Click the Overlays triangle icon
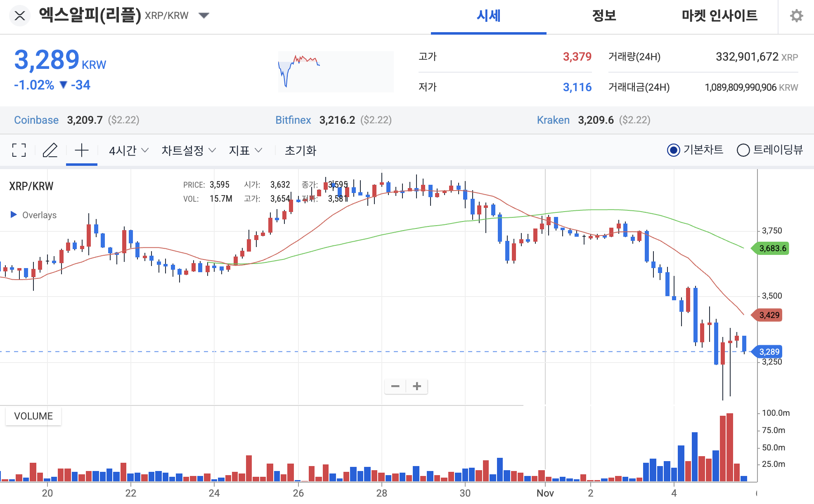Image resolution: width=814 pixels, height=504 pixels. point(13,214)
